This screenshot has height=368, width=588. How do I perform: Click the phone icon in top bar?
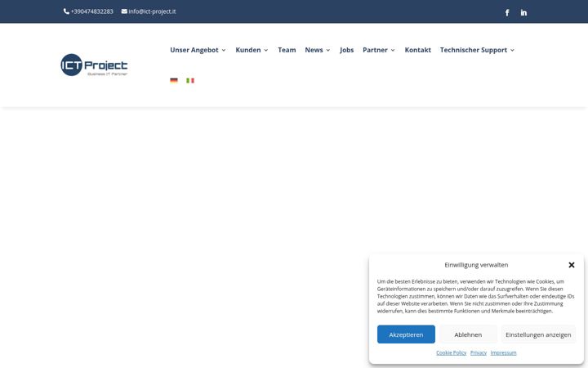66,11
